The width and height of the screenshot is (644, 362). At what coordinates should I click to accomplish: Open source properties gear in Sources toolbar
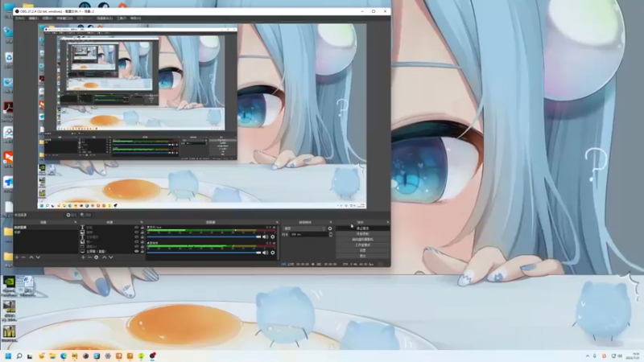tap(96, 257)
